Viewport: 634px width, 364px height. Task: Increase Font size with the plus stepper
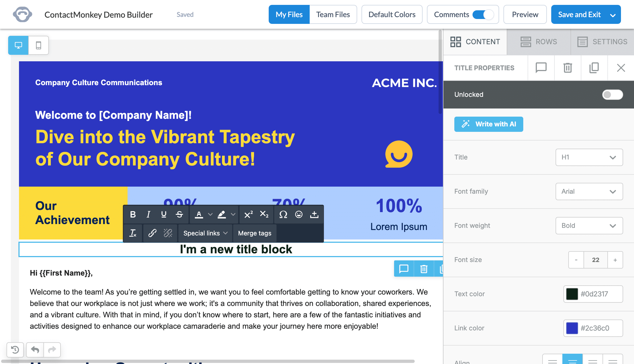pyautogui.click(x=615, y=260)
